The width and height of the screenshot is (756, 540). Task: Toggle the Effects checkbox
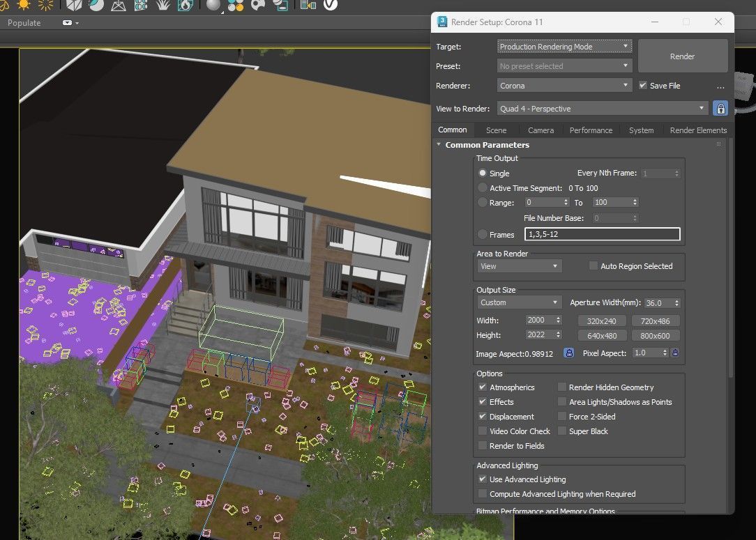pos(482,401)
